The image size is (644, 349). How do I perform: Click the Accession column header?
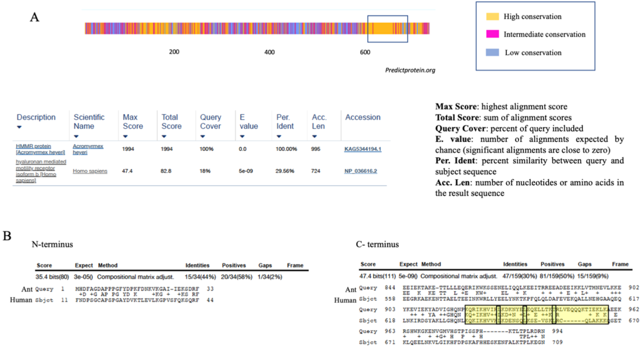[362, 117]
